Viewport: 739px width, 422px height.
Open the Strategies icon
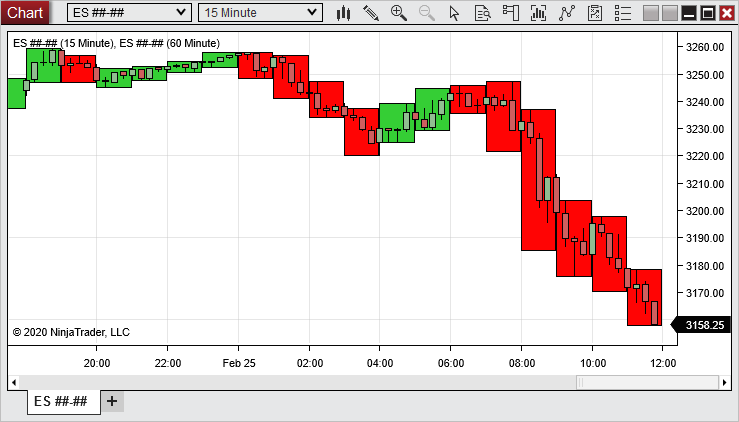pyautogui.click(x=596, y=13)
